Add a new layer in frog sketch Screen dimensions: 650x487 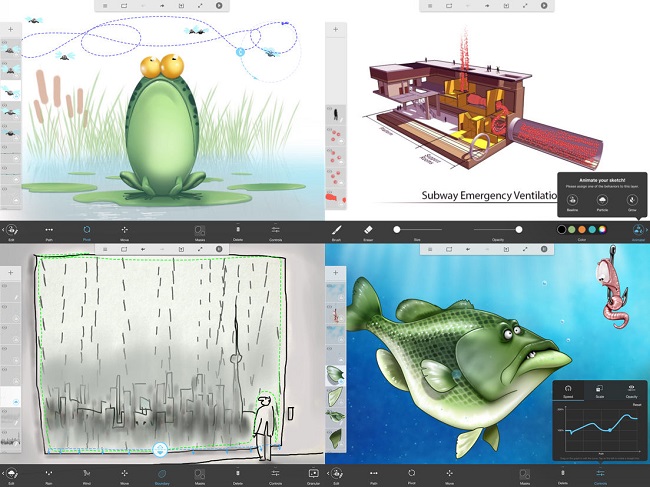[10, 29]
